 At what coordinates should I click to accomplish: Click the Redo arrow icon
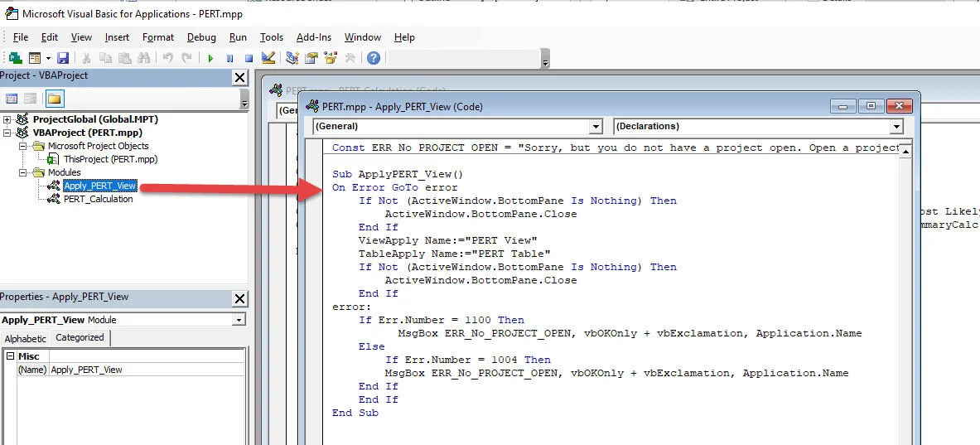pyautogui.click(x=186, y=58)
